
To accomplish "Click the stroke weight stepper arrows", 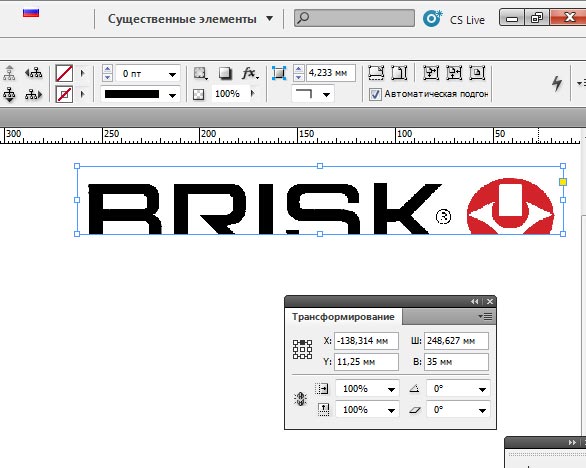I will [108, 73].
